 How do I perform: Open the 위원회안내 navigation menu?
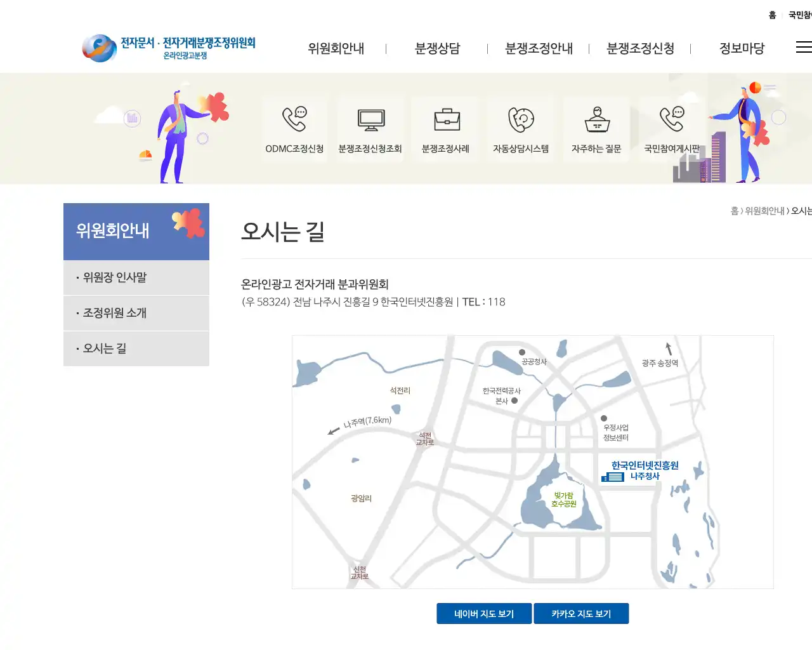click(336, 48)
